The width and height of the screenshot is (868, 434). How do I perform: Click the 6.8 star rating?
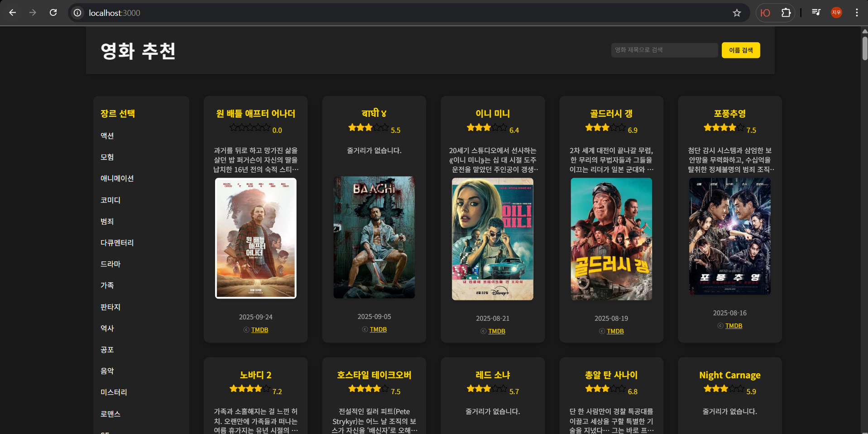pyautogui.click(x=611, y=390)
